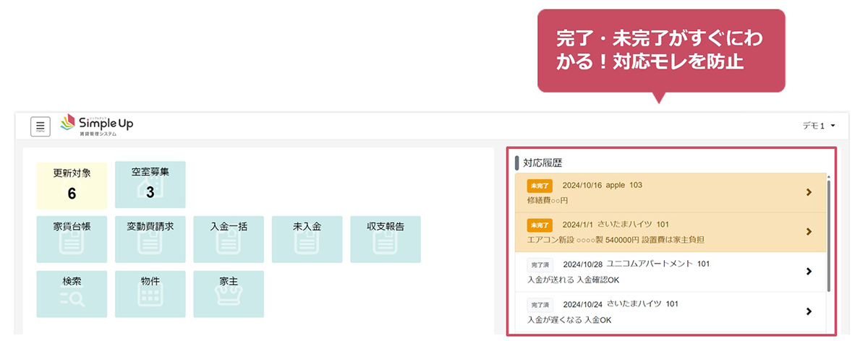Open the 更新対象 tile showing 6
This screenshot has height=341, width=868.
pyautogui.click(x=72, y=186)
